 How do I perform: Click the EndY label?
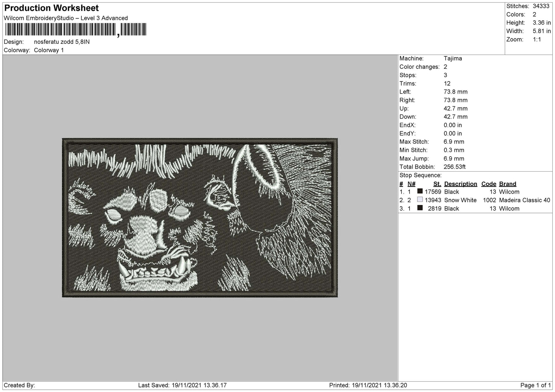(x=408, y=134)
